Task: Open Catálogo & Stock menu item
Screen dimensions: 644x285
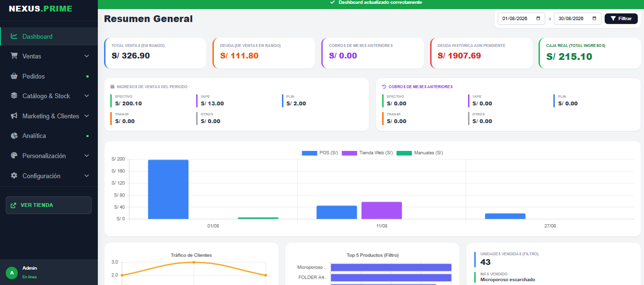Action: (x=49, y=96)
